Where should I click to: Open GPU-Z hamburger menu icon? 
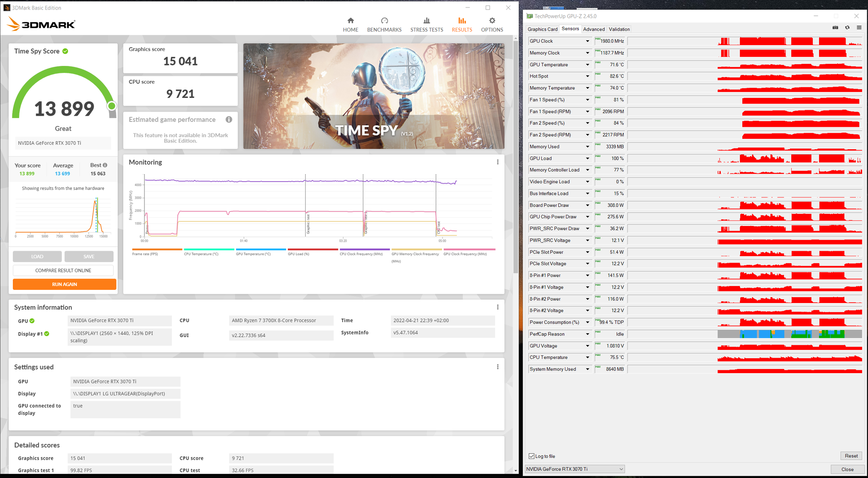(859, 28)
